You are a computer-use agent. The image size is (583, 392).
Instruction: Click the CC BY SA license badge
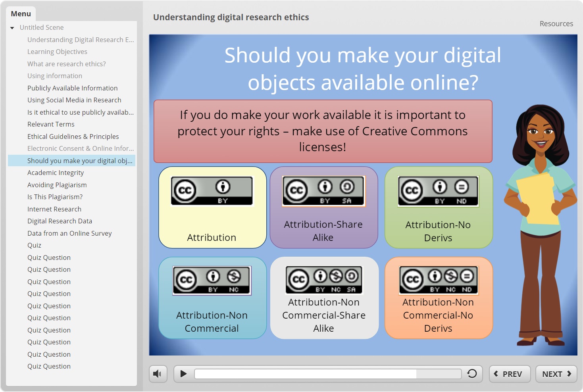coord(323,191)
